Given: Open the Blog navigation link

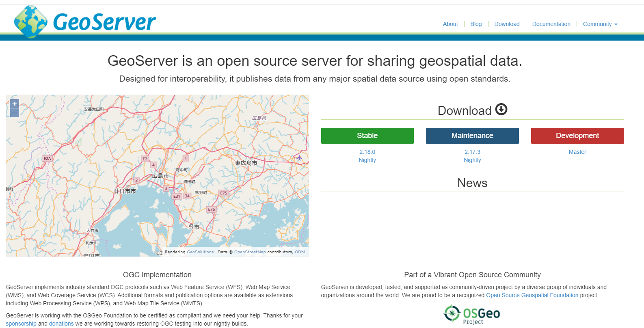Looking at the screenshot, I should click(476, 24).
